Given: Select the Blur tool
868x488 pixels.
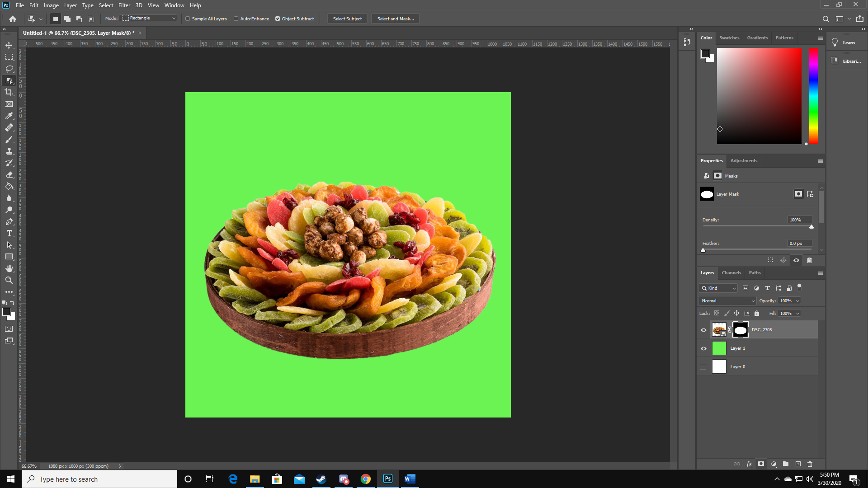Looking at the screenshot, I should pyautogui.click(x=9, y=198).
